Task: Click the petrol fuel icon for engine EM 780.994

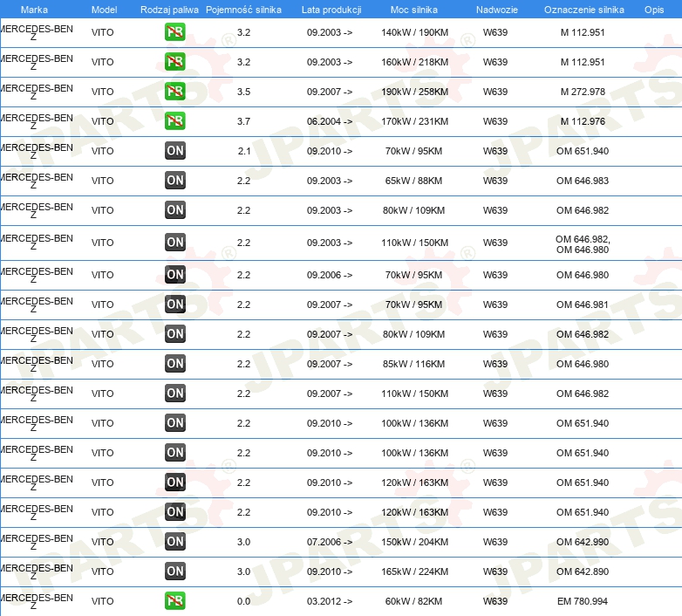Action: tap(174, 600)
